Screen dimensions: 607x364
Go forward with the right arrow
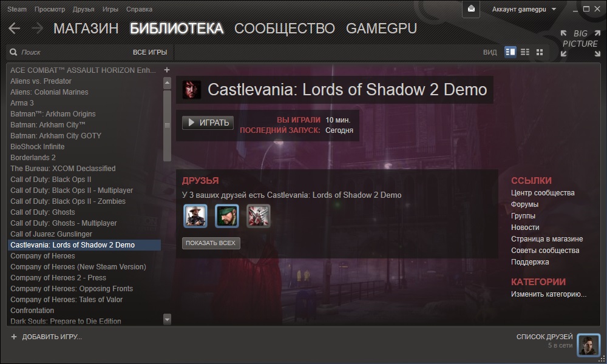click(x=37, y=29)
